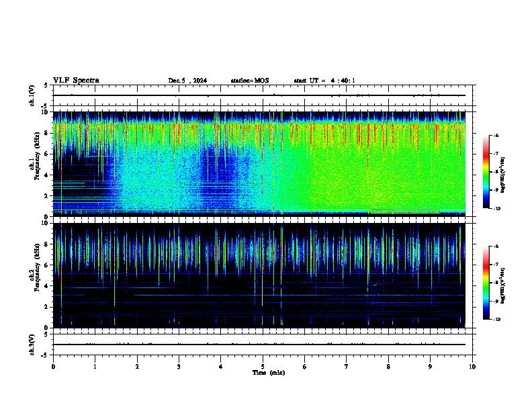
Task: Click the ch.1 frequency axis "10" tick label
Action: pyautogui.click(x=46, y=112)
